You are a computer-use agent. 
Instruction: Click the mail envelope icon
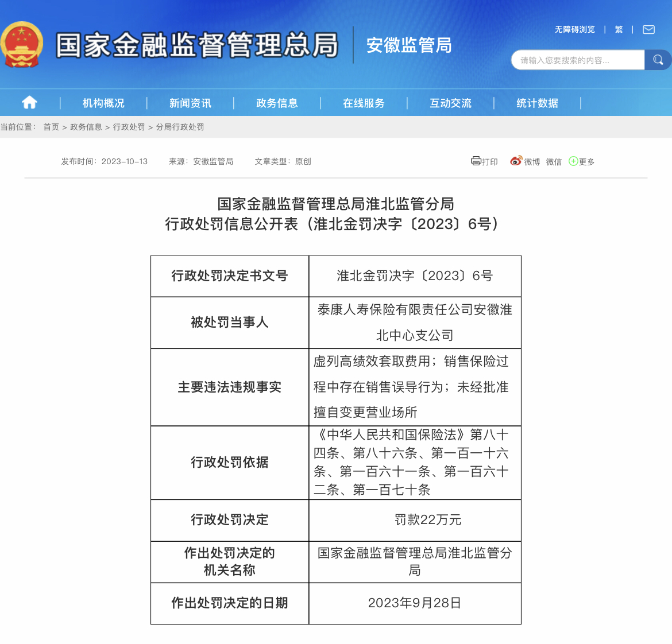648,29
